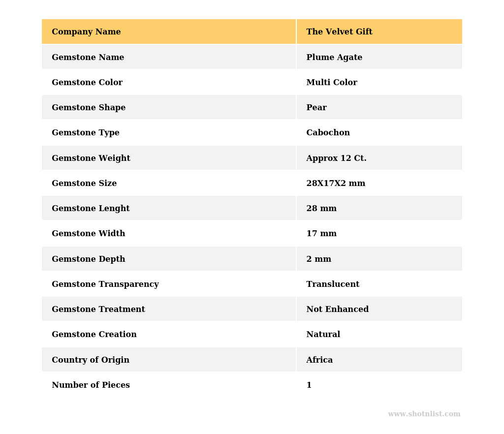
Task: Click the Cabochon type value
Action: click(x=328, y=133)
